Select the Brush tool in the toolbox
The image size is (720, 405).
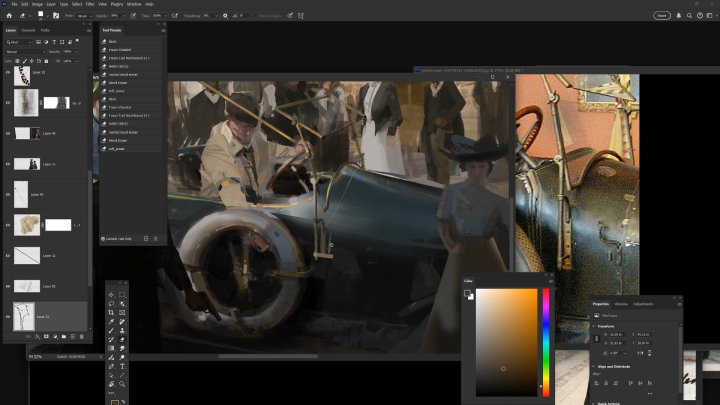coord(111,331)
